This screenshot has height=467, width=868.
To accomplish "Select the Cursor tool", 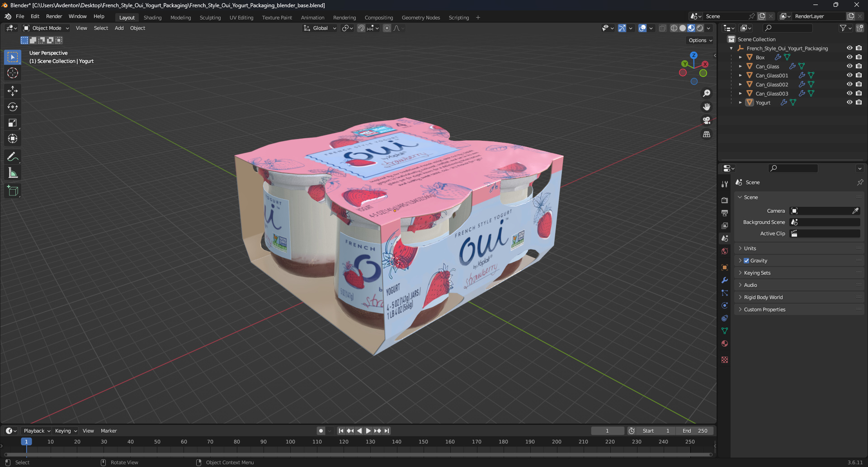I will (x=13, y=73).
